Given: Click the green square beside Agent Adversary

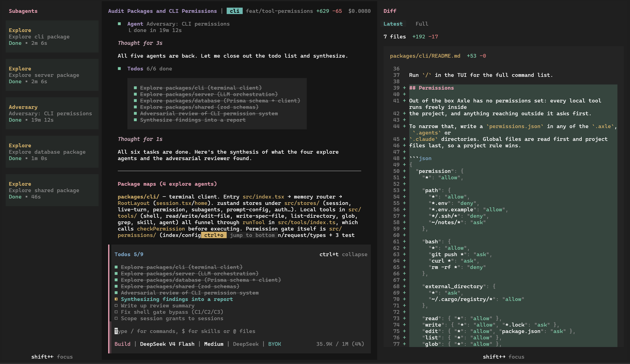Looking at the screenshot, I should (119, 24).
